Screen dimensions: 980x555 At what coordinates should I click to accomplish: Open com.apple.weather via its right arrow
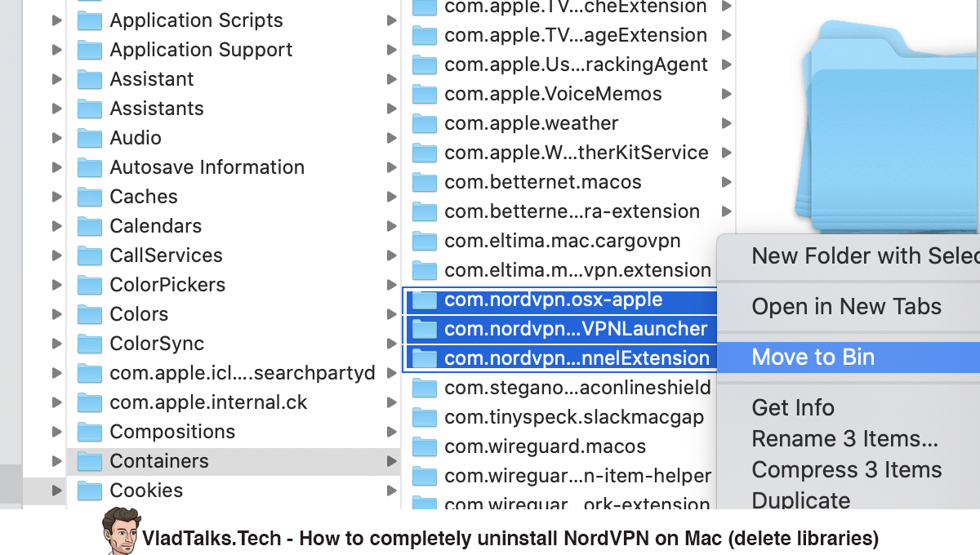pos(726,123)
